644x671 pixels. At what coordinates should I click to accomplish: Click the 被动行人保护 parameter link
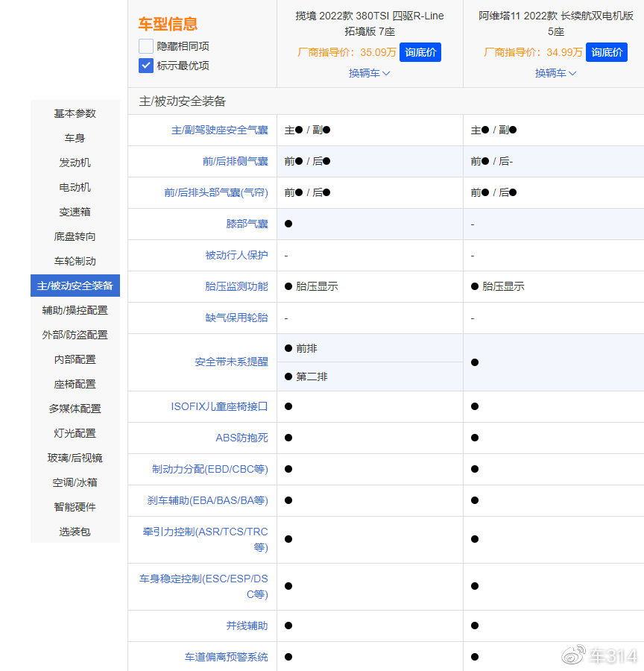tap(236, 255)
